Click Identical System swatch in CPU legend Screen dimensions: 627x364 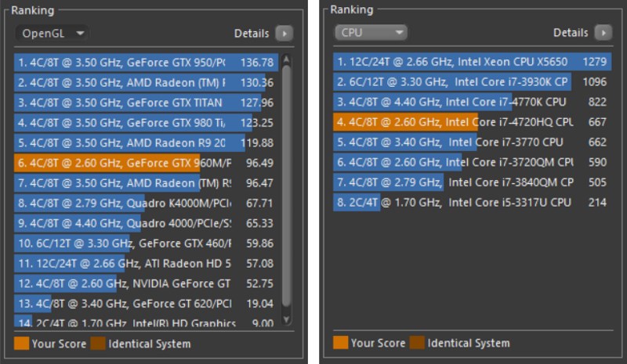(417, 343)
